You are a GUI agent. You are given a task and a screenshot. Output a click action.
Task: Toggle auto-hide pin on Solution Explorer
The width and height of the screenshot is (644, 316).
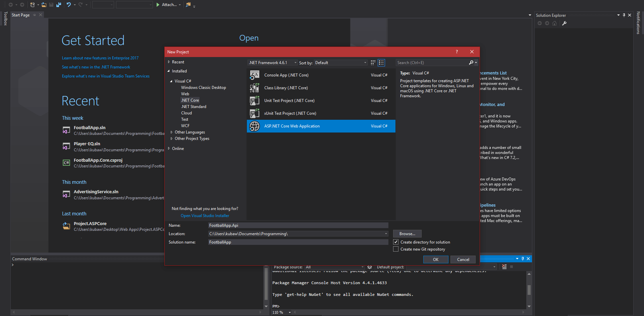coord(624,15)
